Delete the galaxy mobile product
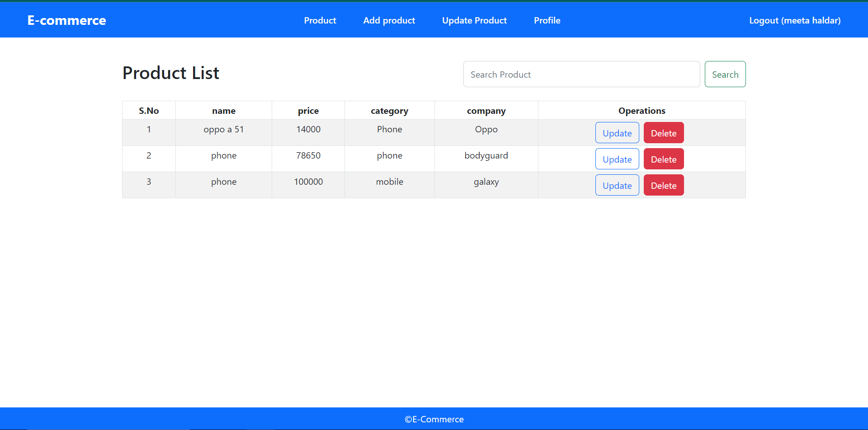868x430 pixels. (663, 185)
